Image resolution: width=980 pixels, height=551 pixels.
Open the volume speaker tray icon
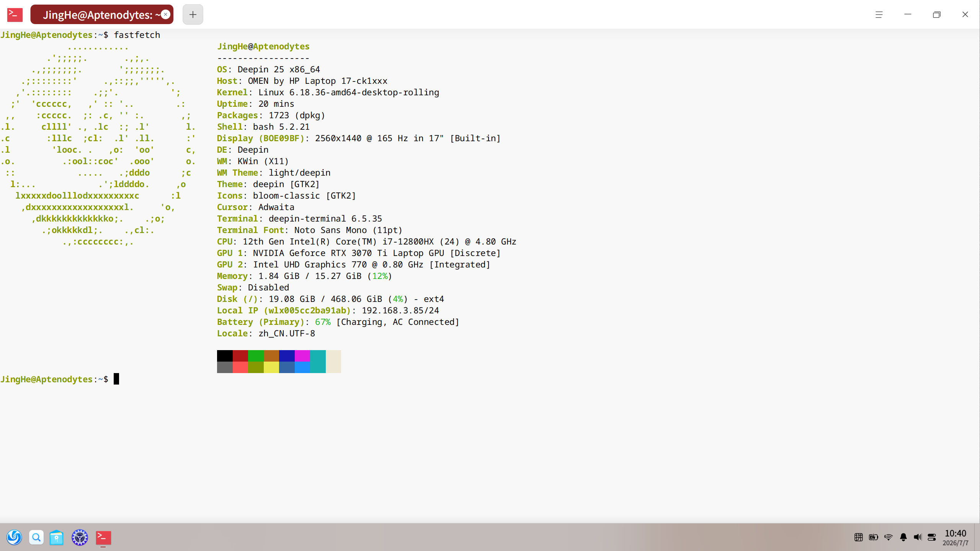point(918,537)
